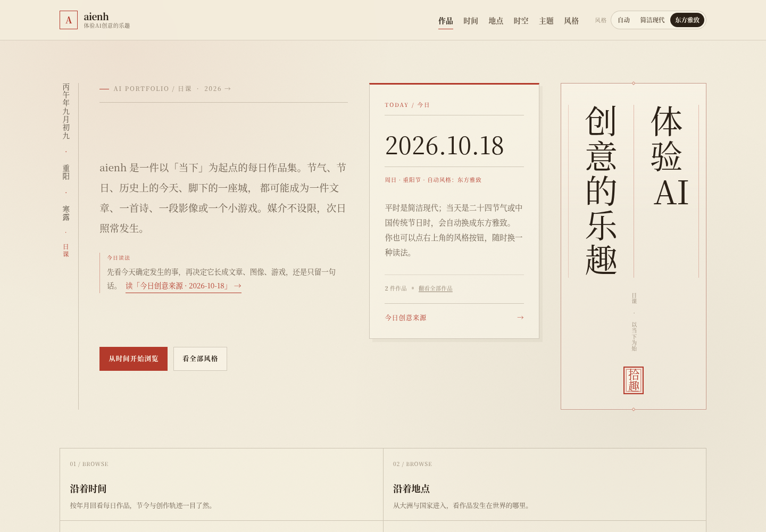Image resolution: width=766 pixels, height=532 pixels.
Task: Click the vertical 寒露 solar term text
Action: pyautogui.click(x=66, y=213)
